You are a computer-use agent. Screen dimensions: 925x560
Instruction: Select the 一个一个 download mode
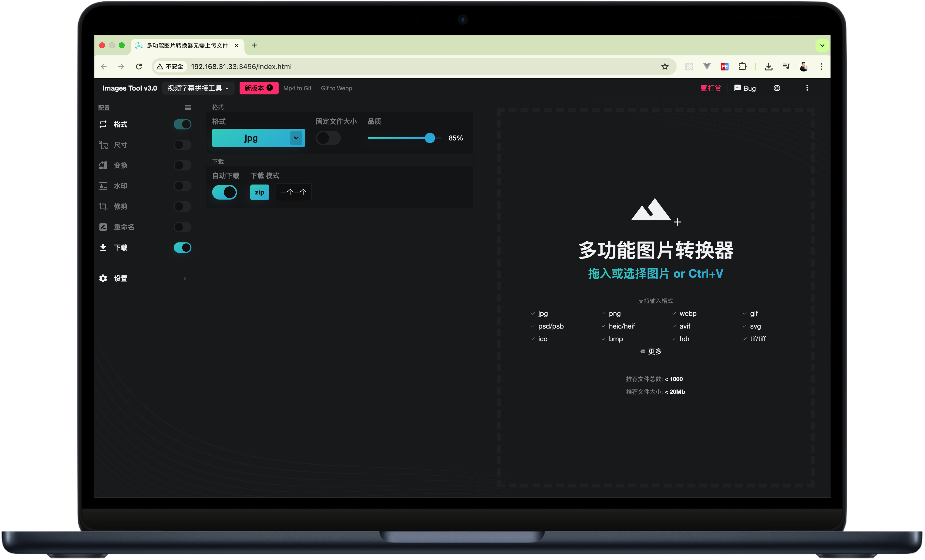coord(293,192)
